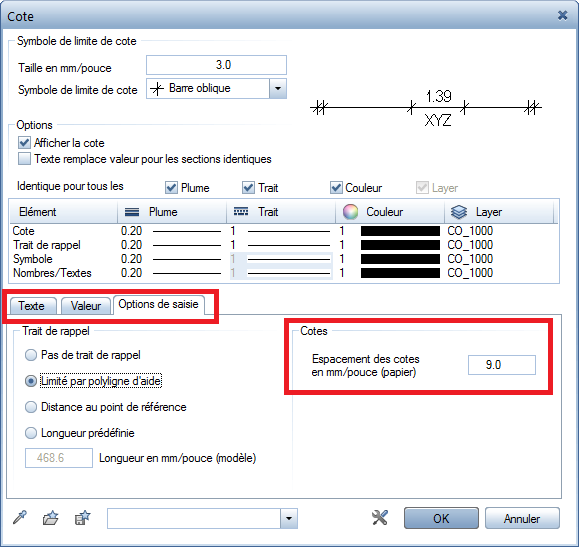This screenshot has width=579, height=547.
Task: Click the Trait column header icon
Action: coord(241,212)
